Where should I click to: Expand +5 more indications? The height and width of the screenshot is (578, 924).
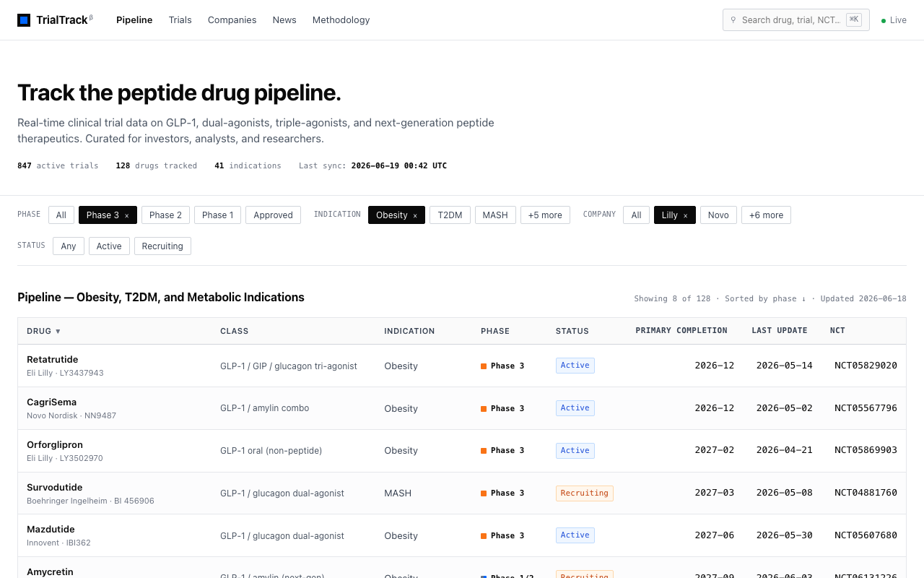(545, 215)
